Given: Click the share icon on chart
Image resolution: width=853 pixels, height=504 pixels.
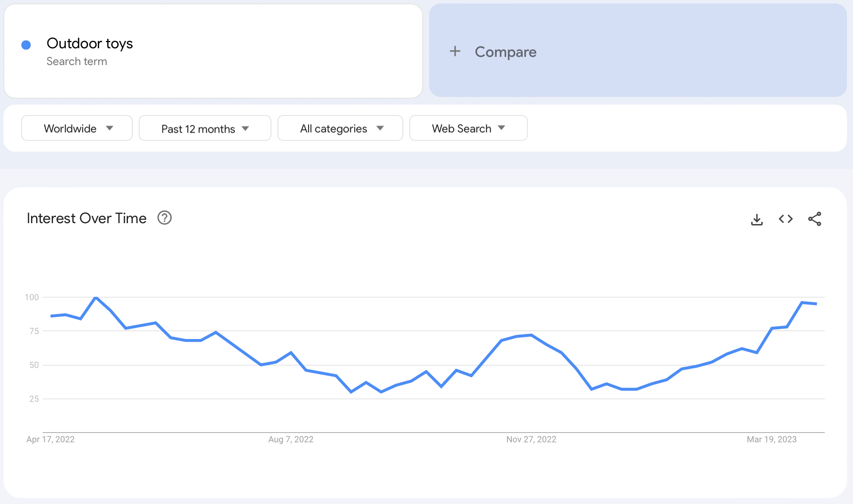Looking at the screenshot, I should pyautogui.click(x=814, y=219).
